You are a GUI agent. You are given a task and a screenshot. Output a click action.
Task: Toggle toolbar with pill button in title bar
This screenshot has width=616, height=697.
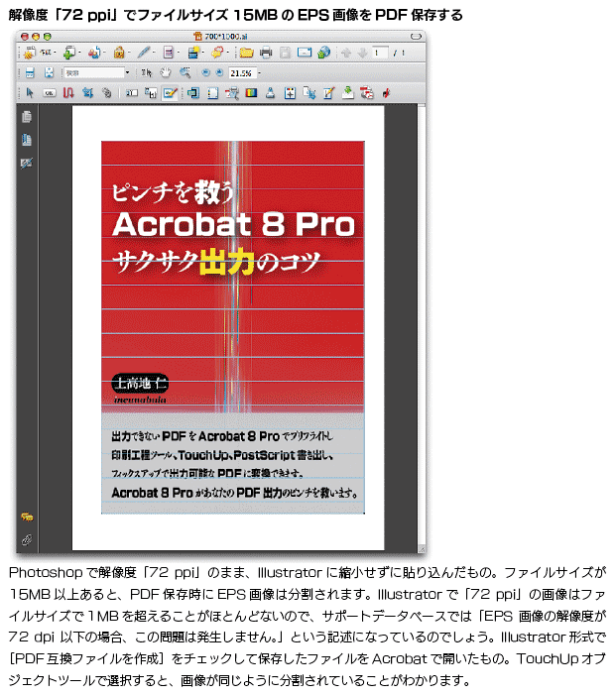[416, 36]
